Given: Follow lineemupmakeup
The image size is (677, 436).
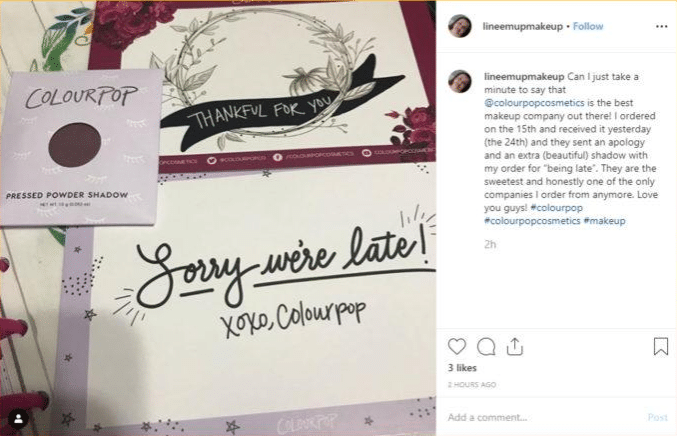Looking at the screenshot, I should point(588,26).
